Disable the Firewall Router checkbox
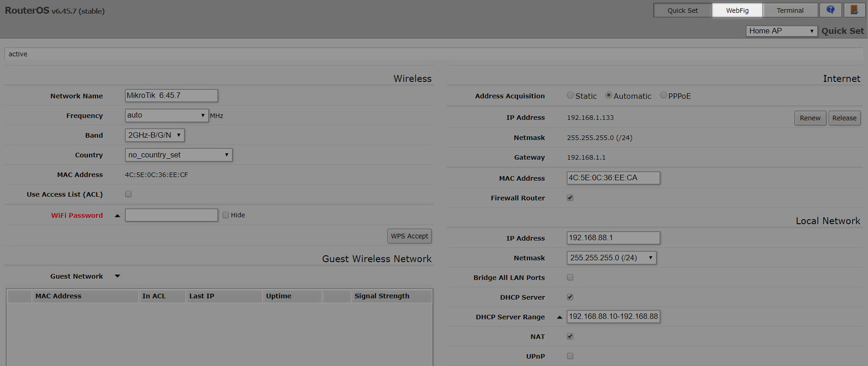 pos(570,198)
